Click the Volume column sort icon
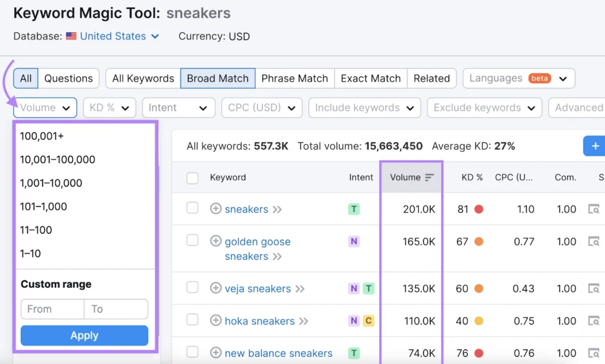Viewport: 605px width, 364px height. [430, 177]
